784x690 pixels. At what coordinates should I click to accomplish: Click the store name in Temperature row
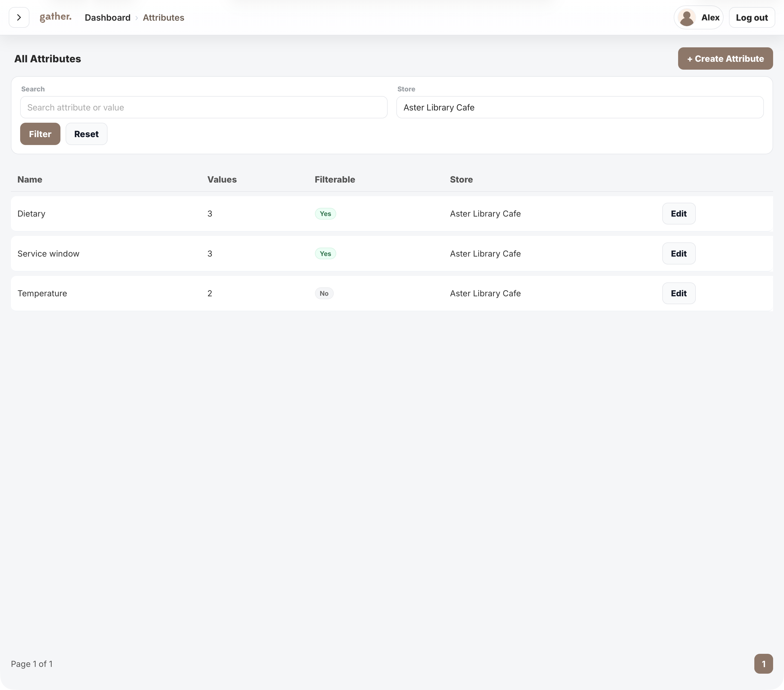pos(485,294)
